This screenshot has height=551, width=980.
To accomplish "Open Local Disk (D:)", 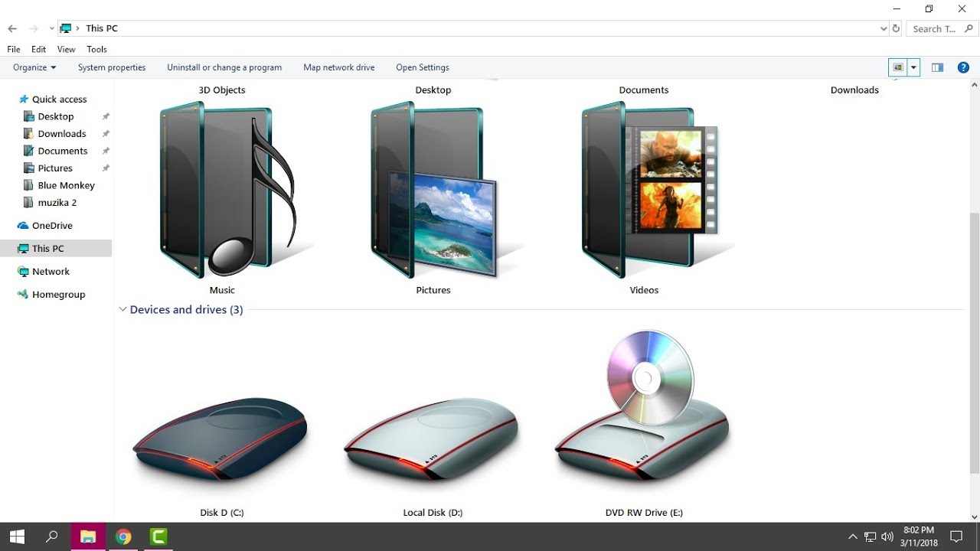I will click(433, 436).
